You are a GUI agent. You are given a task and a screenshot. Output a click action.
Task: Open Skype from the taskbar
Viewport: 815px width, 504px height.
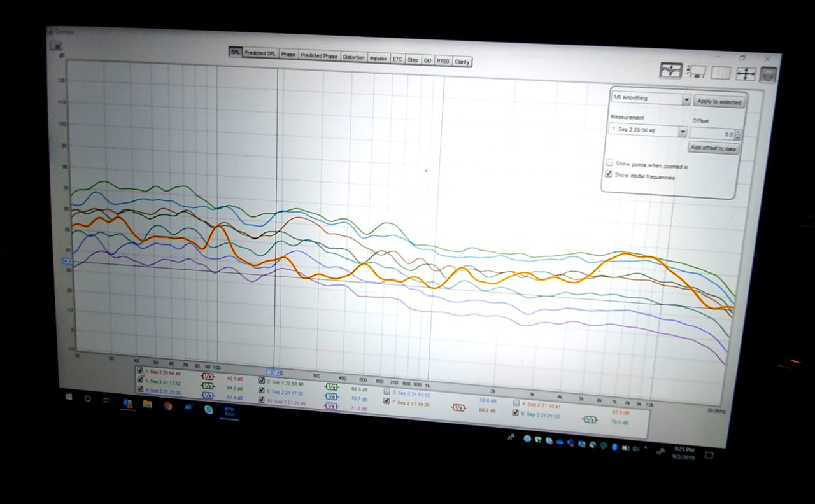(208, 409)
